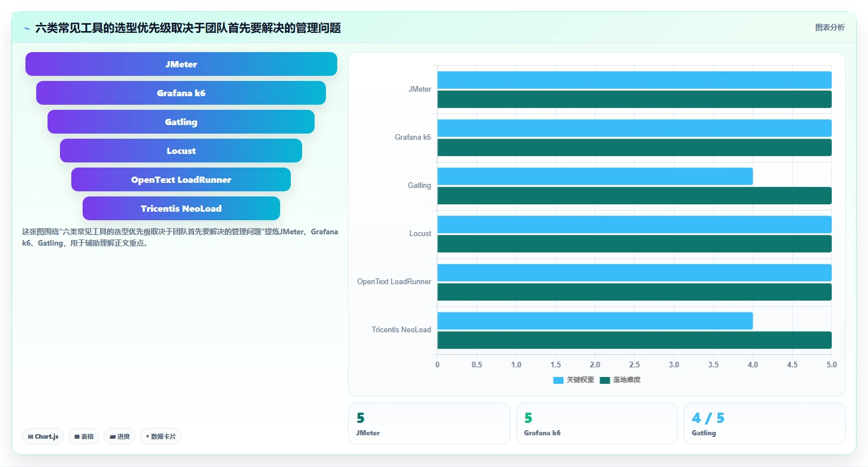Click the description paragraph under the funnel
868x467 pixels.
click(x=180, y=237)
